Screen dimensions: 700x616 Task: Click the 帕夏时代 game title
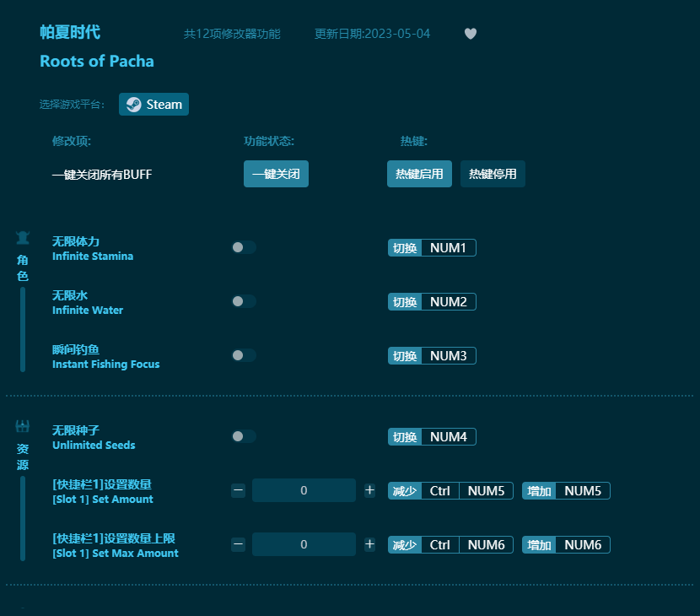point(70,32)
